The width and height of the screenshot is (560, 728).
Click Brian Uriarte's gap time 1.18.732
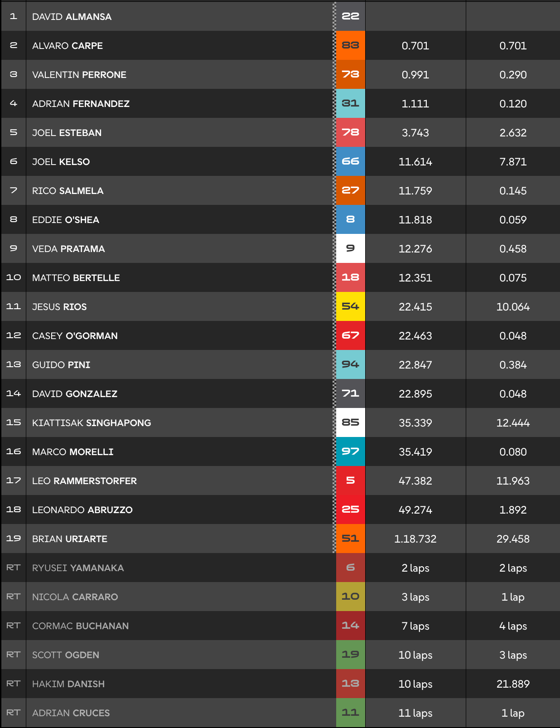tap(415, 539)
